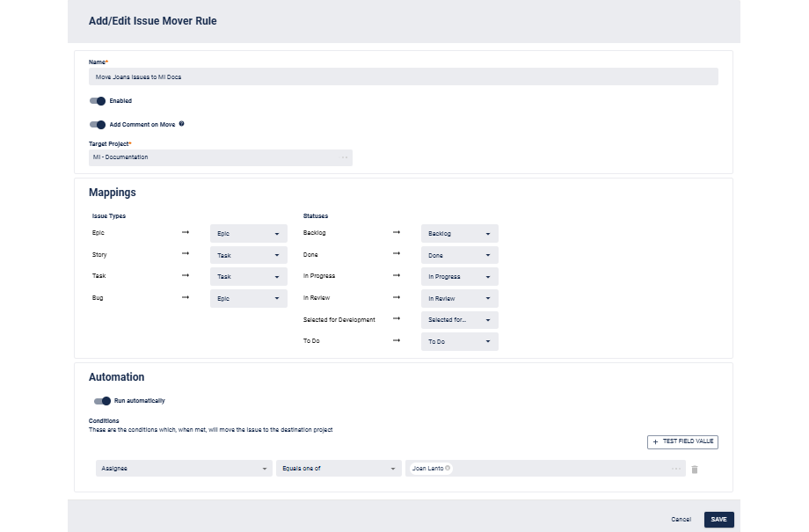Screen dimensions: 809x532
Task: Click condition value field with Joan Lanto
Action: (x=545, y=469)
